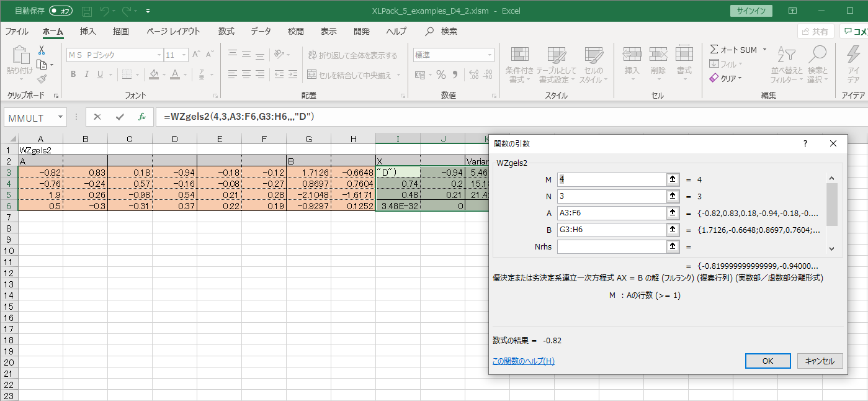The width and height of the screenshot is (868, 401).
Task: Open the ファイル menu tab
Action: [x=17, y=31]
